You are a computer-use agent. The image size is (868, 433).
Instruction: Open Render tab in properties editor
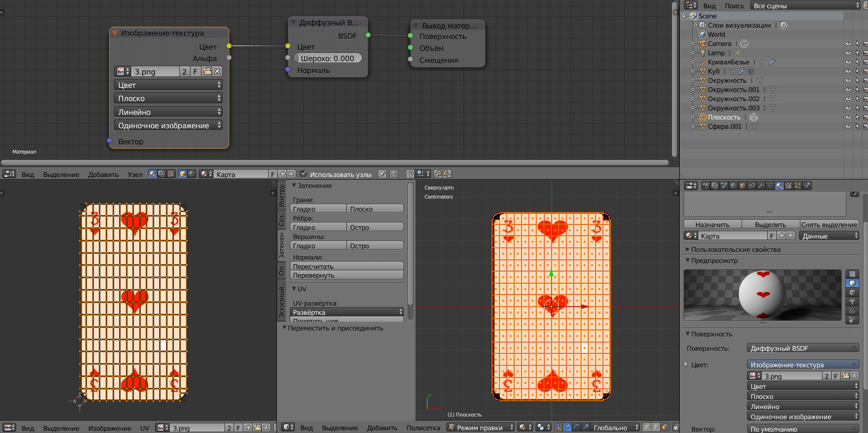coord(706,186)
